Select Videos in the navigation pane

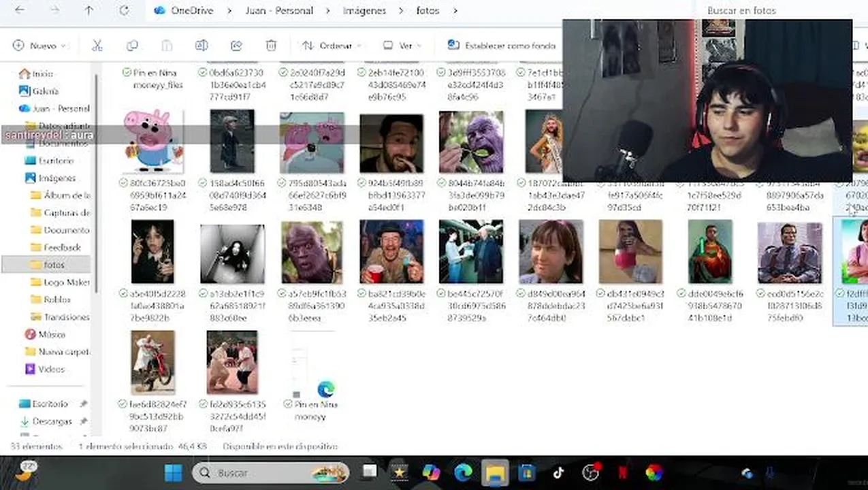coord(51,369)
